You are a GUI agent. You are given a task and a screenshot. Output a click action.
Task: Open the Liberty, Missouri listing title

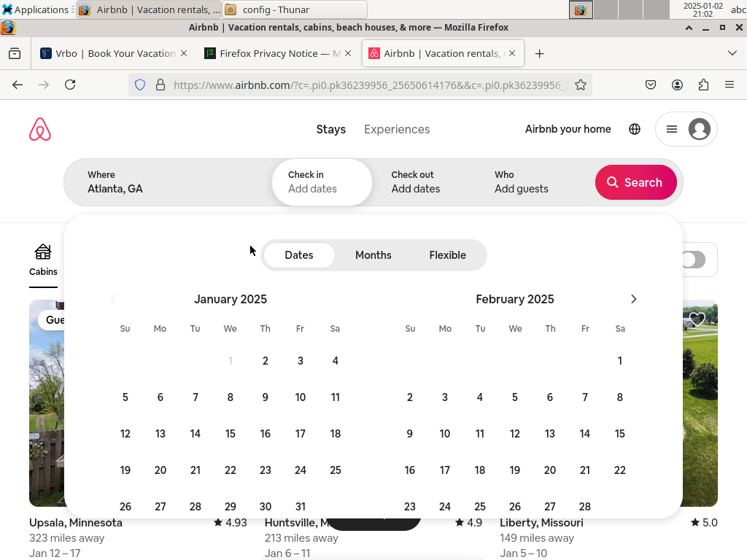541,523
